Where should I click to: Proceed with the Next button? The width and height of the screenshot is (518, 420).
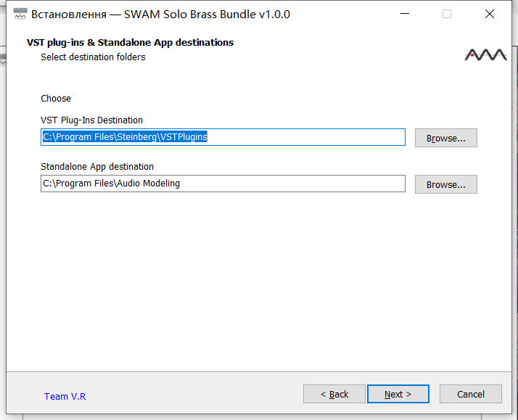[398, 394]
